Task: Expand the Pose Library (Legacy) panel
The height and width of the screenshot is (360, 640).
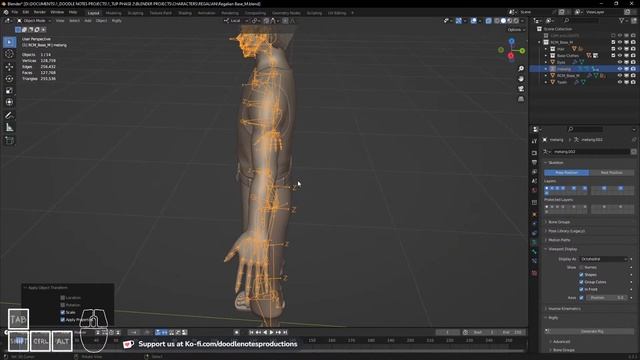Action: click(x=566, y=231)
